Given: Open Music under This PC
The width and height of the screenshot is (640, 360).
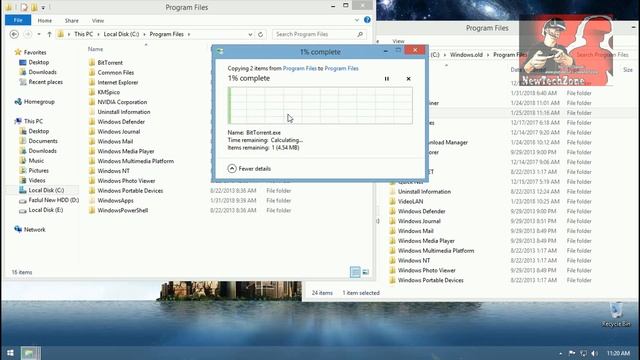Looking at the screenshot, I should [x=36, y=160].
